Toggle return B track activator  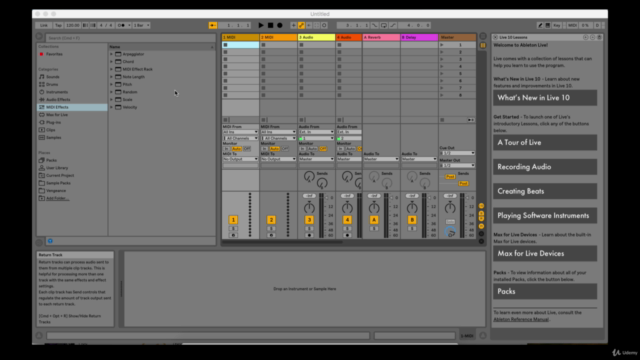[412, 220]
